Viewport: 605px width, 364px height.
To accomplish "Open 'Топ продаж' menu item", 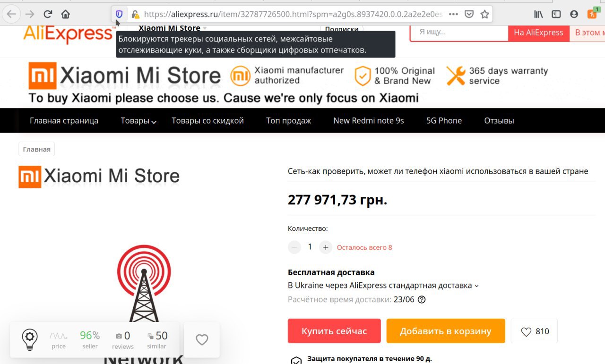I will tap(288, 120).
